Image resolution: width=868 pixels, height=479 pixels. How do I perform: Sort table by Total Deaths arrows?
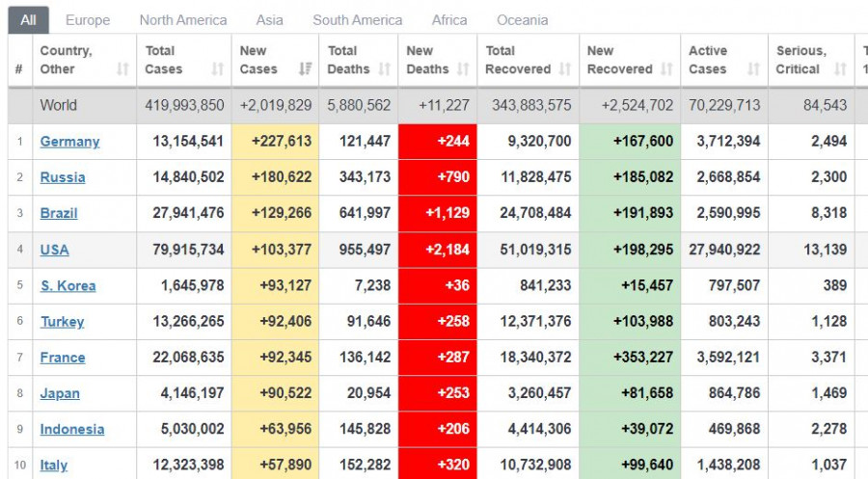[x=384, y=69]
